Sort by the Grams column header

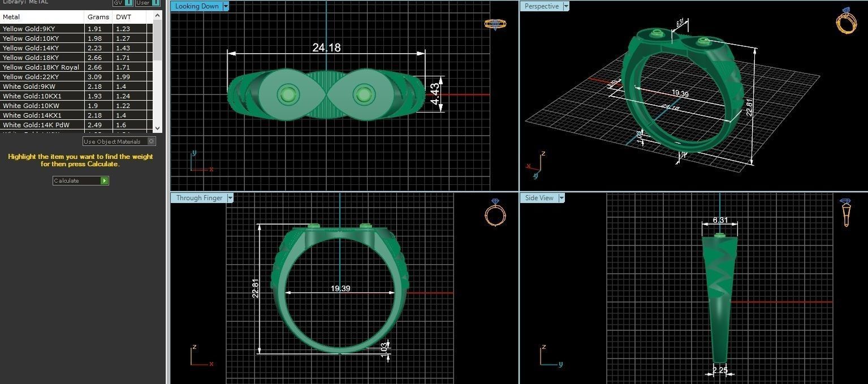point(98,17)
